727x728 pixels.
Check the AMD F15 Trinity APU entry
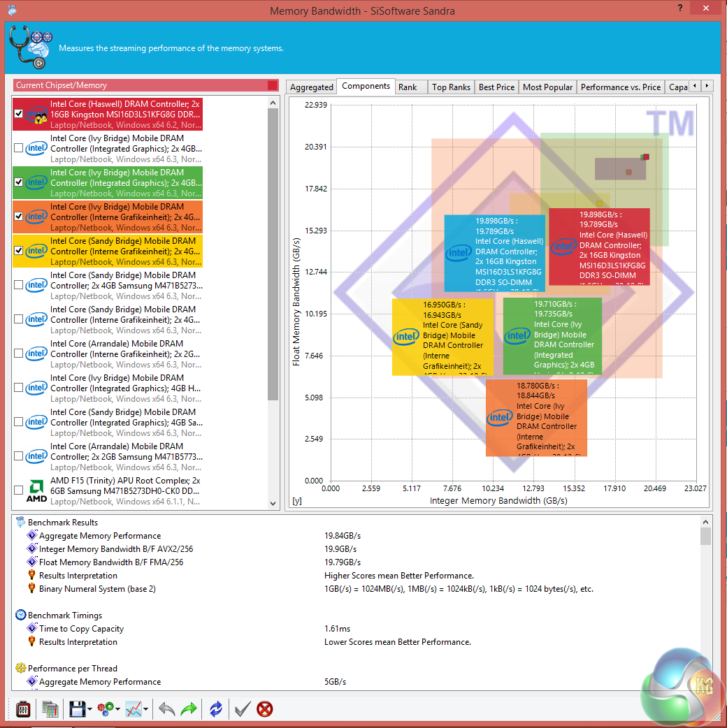click(x=19, y=490)
